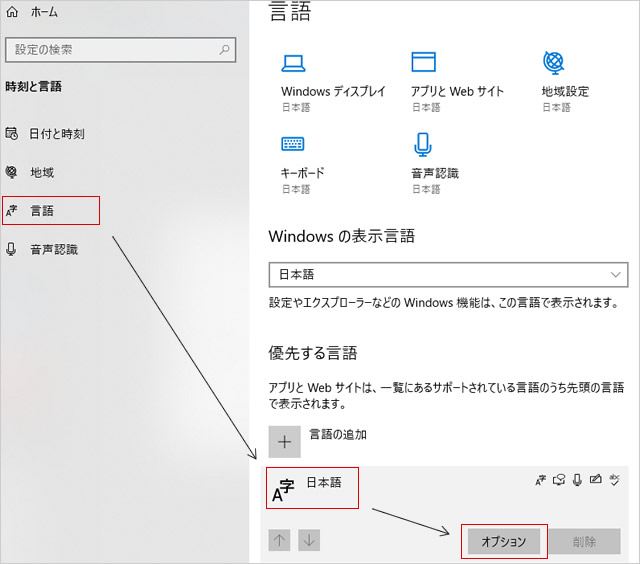Open 音声認識 tile label in main pane

[x=435, y=173]
